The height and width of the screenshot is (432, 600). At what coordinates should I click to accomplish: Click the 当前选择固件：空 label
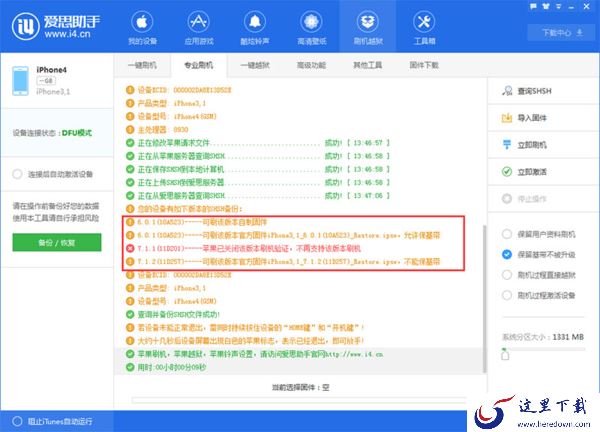click(300, 388)
